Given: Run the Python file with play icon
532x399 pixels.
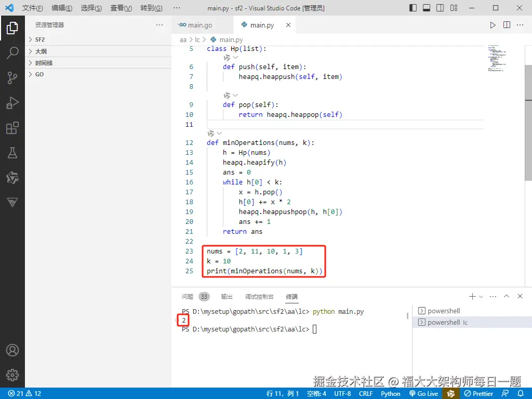Looking at the screenshot, I should 493,25.
